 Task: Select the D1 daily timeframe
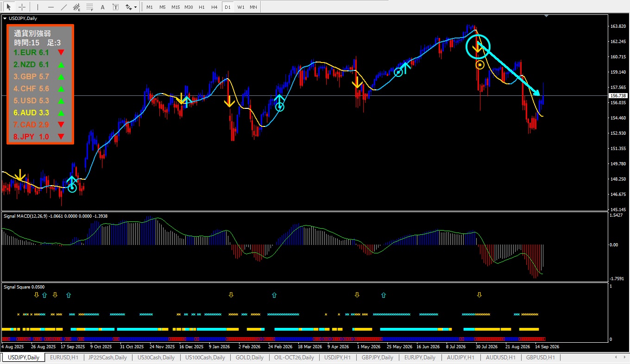pos(227,7)
